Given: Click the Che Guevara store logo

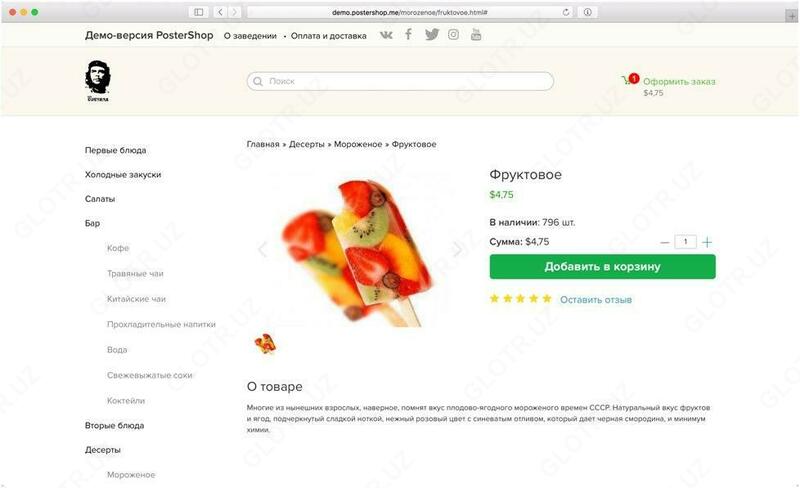Looking at the screenshot, I should click(98, 80).
